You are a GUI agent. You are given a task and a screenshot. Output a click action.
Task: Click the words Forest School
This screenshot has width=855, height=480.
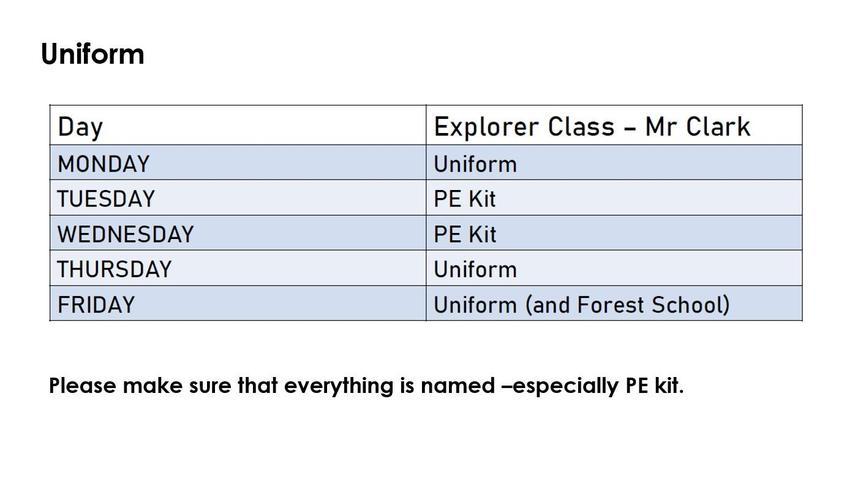click(x=651, y=304)
